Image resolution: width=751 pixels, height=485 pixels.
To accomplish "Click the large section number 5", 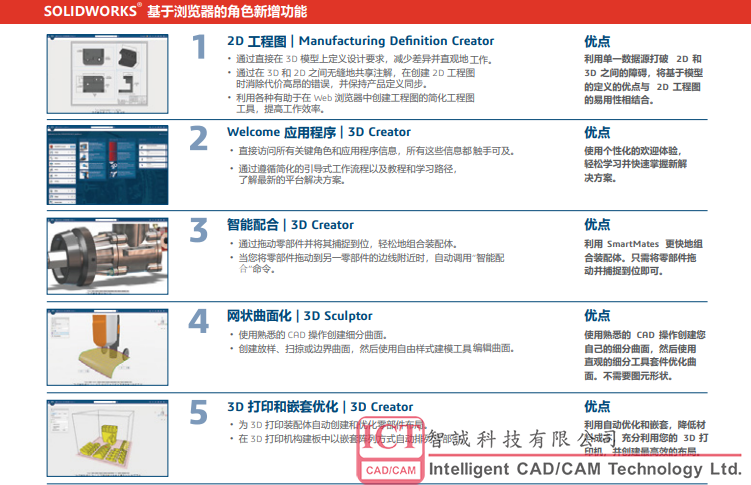I will point(199,413).
